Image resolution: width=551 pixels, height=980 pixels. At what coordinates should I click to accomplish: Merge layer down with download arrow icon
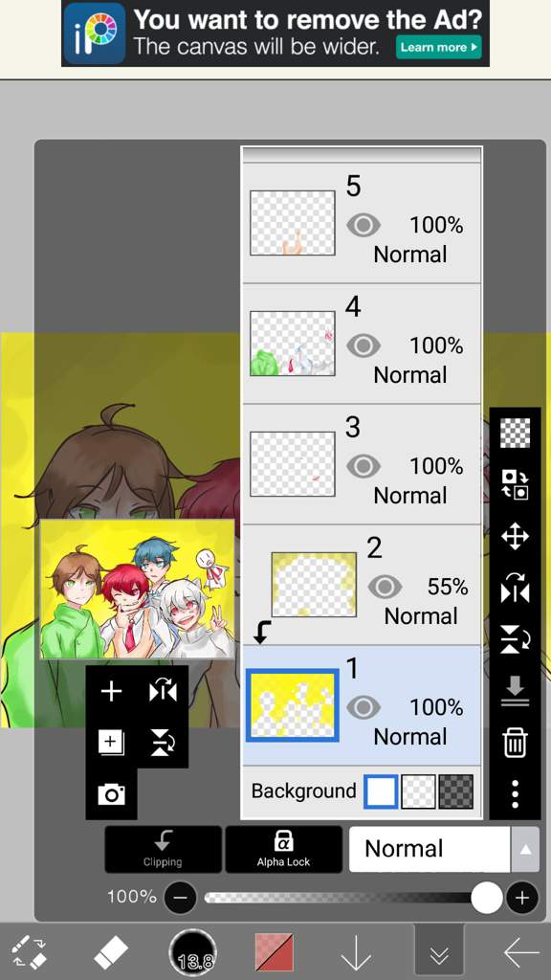(515, 692)
